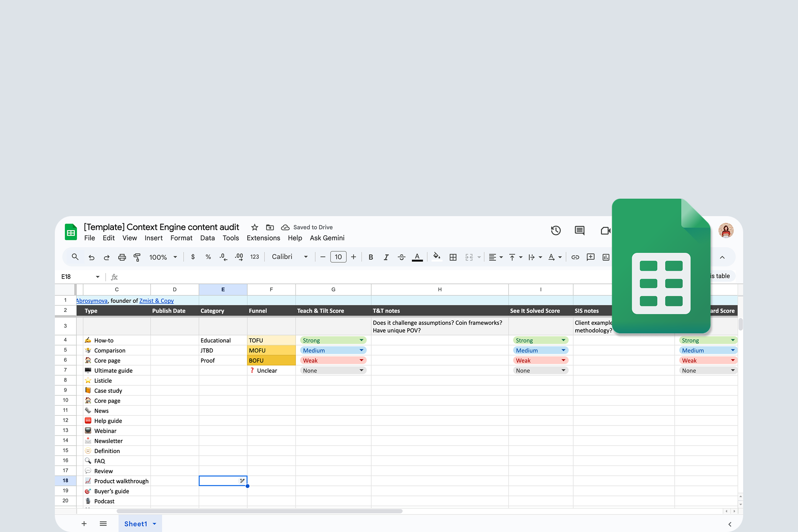The height and width of the screenshot is (532, 798).
Task: Click the insert link icon
Action: point(575,257)
